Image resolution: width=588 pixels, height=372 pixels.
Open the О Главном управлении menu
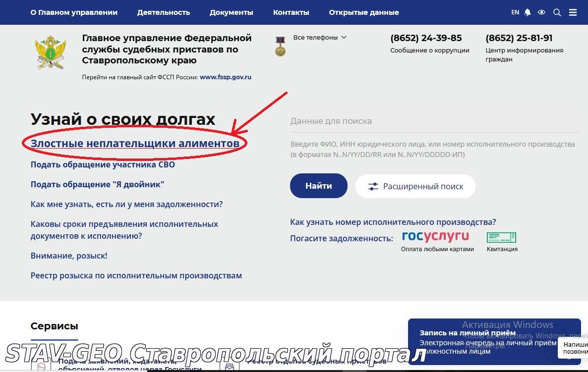[74, 12]
